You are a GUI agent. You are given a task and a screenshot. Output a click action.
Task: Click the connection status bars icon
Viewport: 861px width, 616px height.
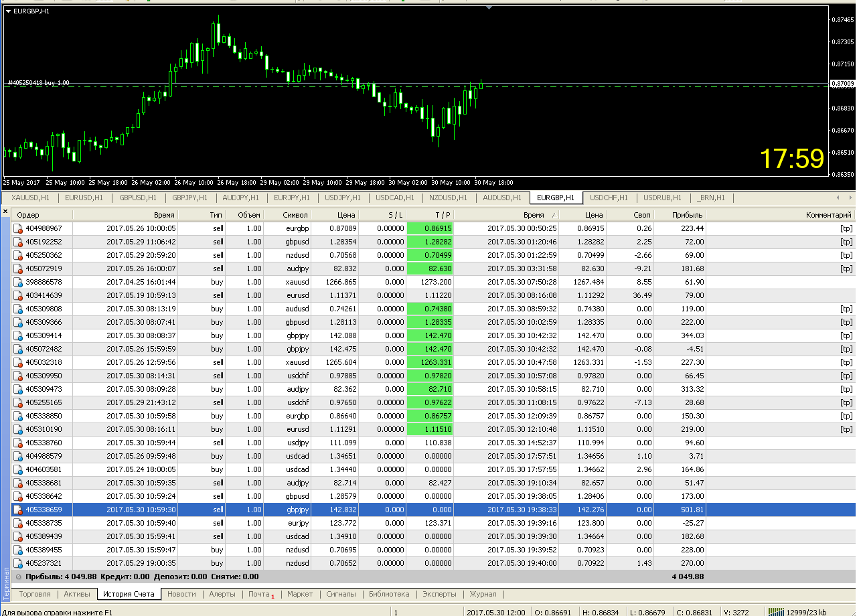point(777,611)
